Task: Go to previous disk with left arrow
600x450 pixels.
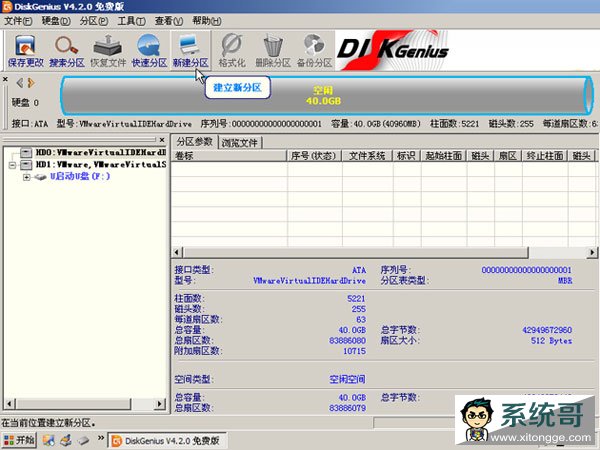Action: (x=20, y=83)
